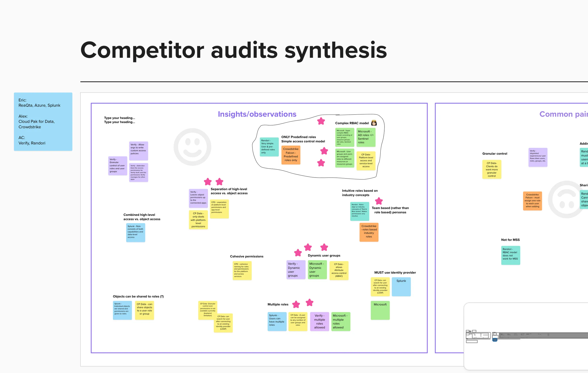Click the gray smiley face icon
The height and width of the screenshot is (373, 588).
click(192, 147)
